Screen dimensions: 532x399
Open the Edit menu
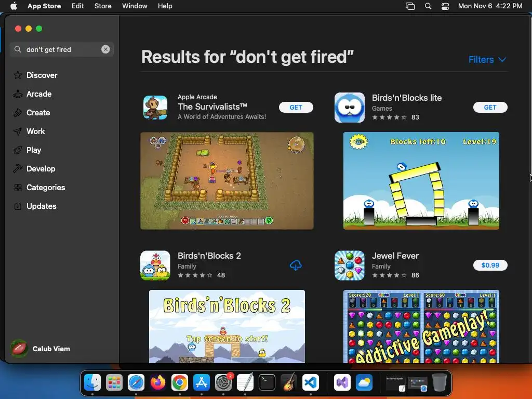[78, 6]
